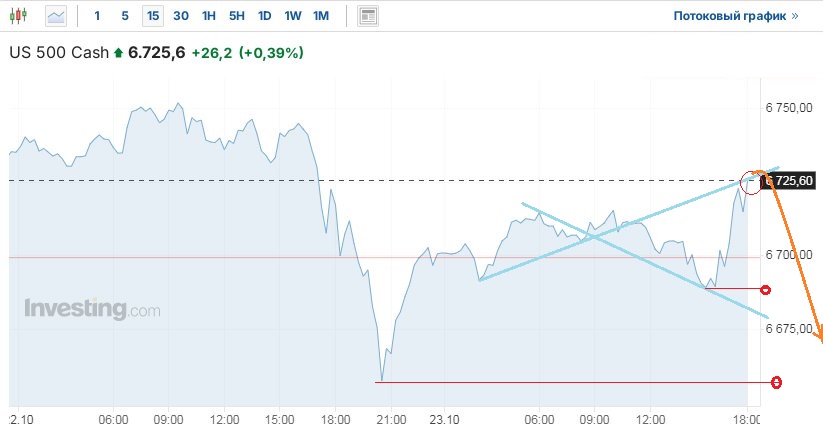Select the 5H interval
This screenshot has width=823, height=431.
click(x=236, y=16)
